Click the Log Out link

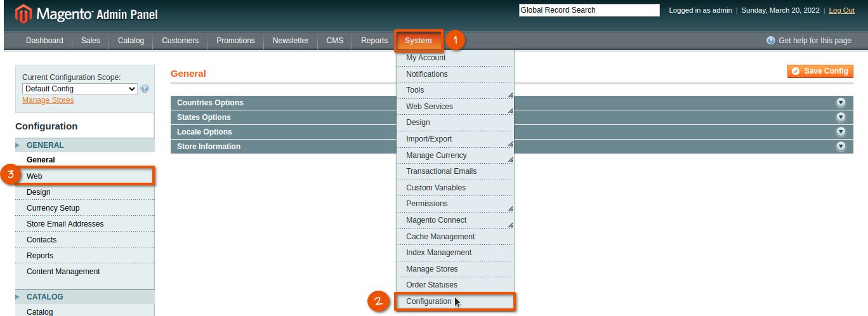(841, 10)
